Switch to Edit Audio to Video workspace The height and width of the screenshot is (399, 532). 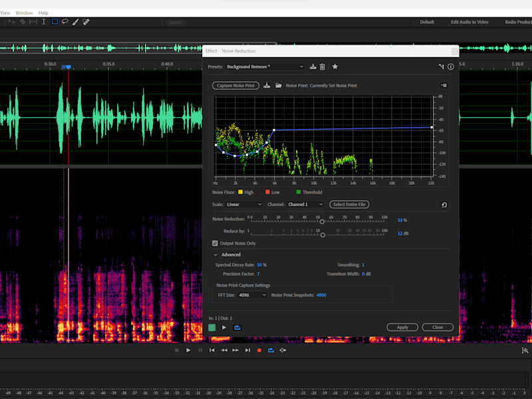coord(469,22)
